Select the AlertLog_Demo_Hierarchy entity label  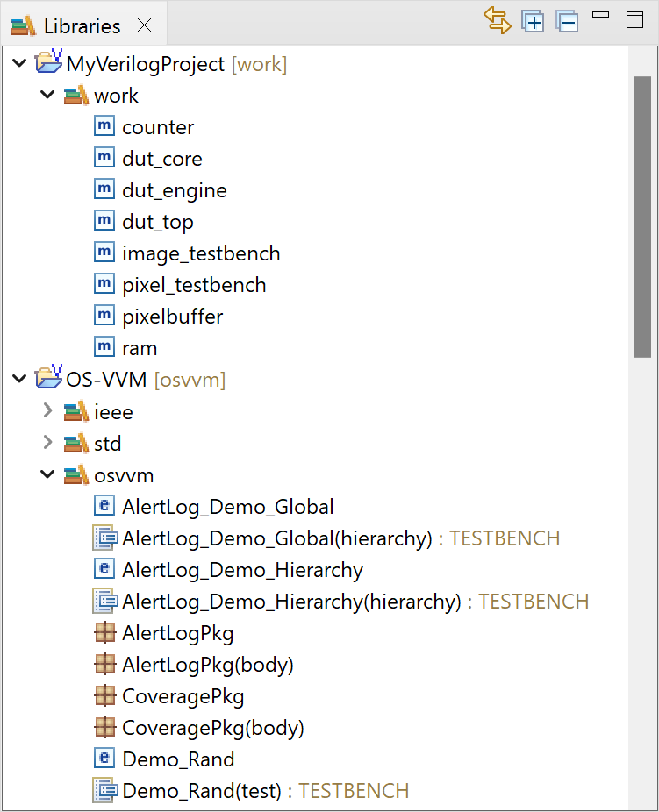pyautogui.click(x=242, y=570)
